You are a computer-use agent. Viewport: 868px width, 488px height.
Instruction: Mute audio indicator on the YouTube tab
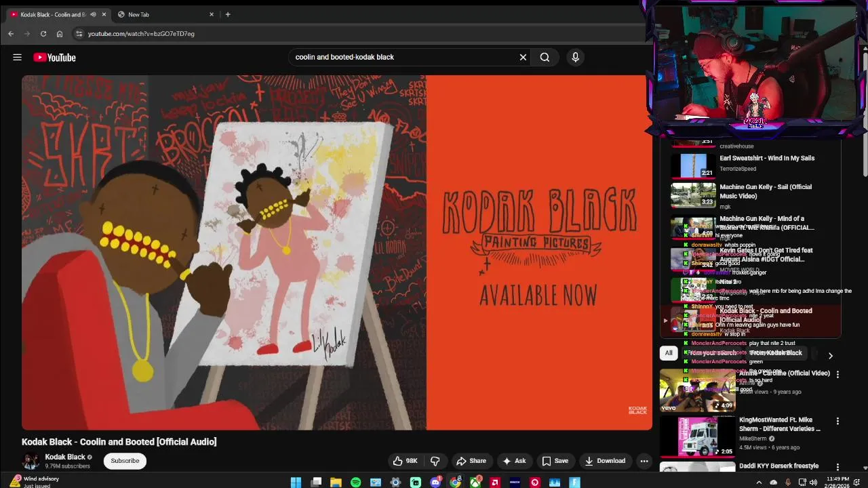coord(94,14)
